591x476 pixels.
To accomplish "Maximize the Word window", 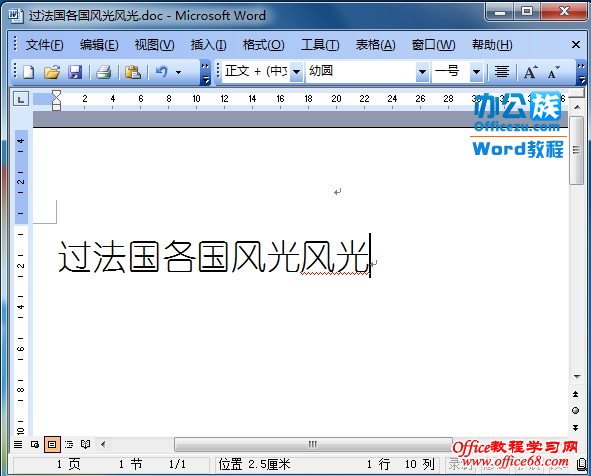I will 527,12.
